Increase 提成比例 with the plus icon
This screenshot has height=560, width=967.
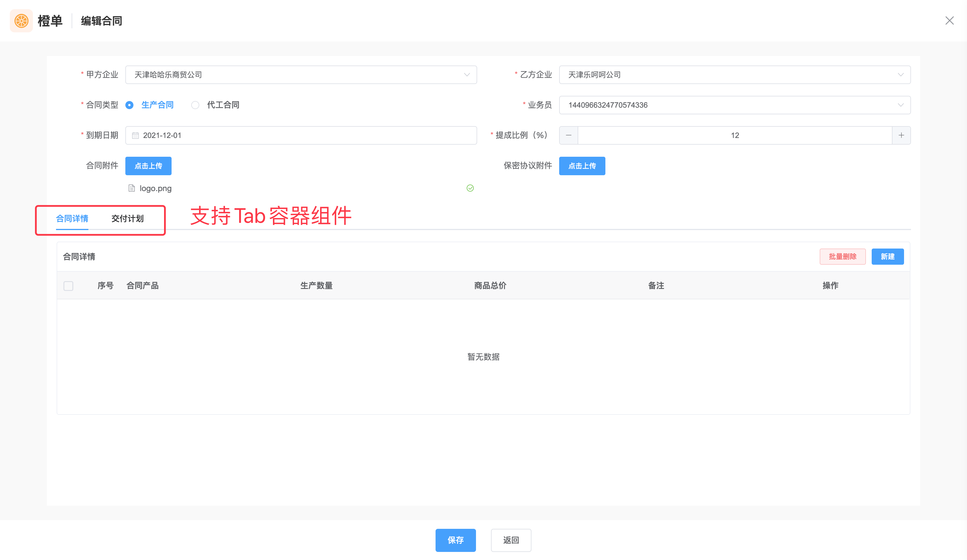click(x=901, y=135)
